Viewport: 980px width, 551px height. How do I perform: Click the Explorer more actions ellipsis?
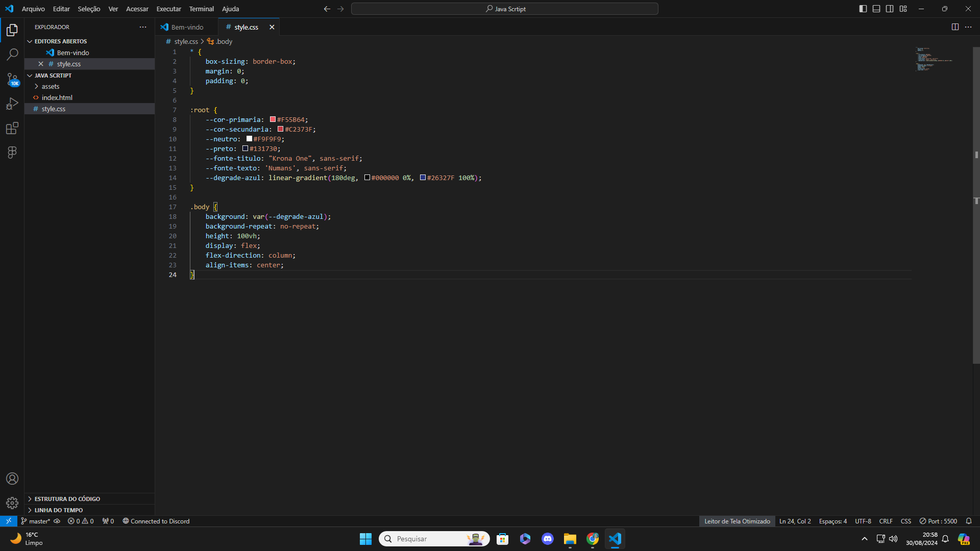(143, 27)
